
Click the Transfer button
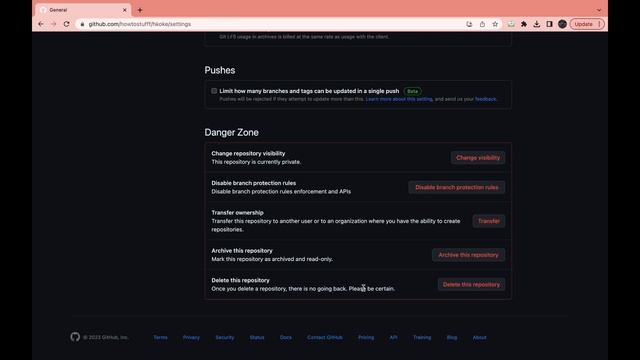pos(489,221)
